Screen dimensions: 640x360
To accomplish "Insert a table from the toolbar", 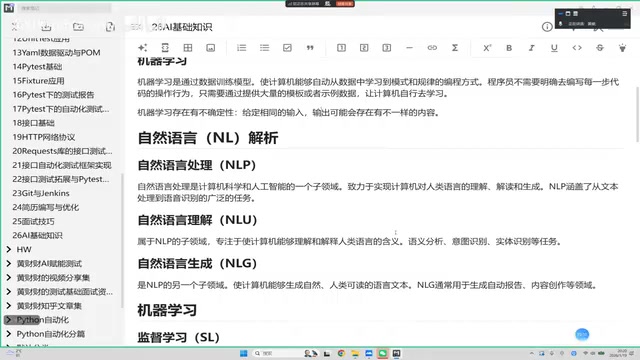I will pos(188,48).
